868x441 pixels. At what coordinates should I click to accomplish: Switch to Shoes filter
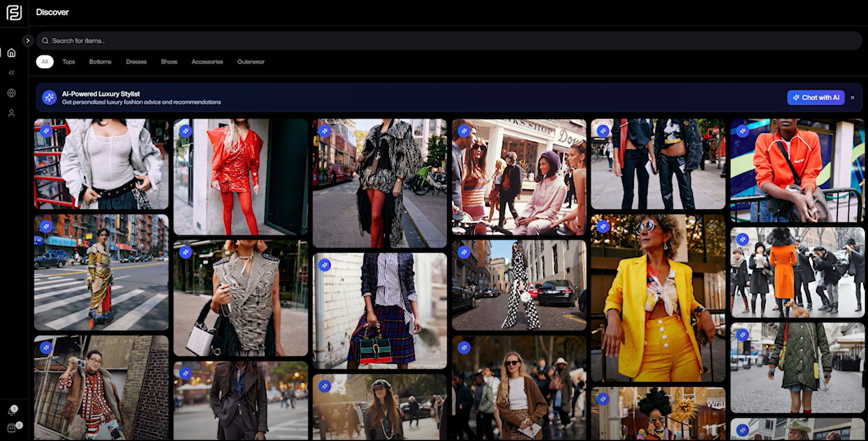169,62
